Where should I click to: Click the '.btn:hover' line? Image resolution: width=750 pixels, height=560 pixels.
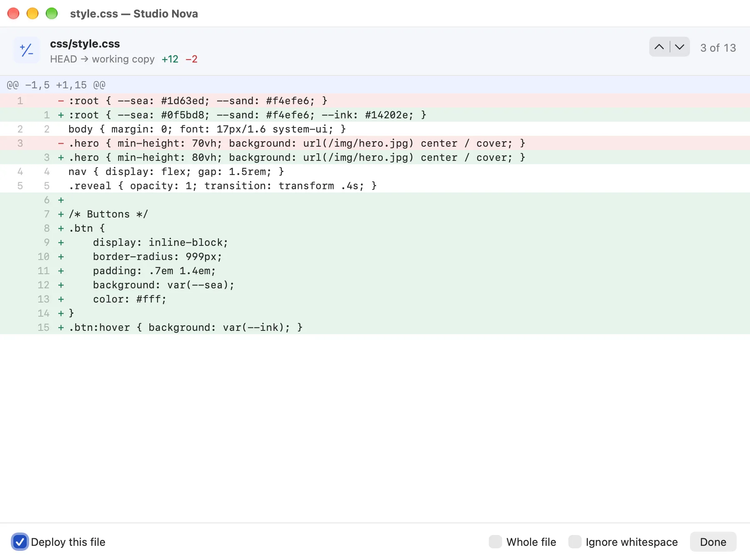[375, 327]
